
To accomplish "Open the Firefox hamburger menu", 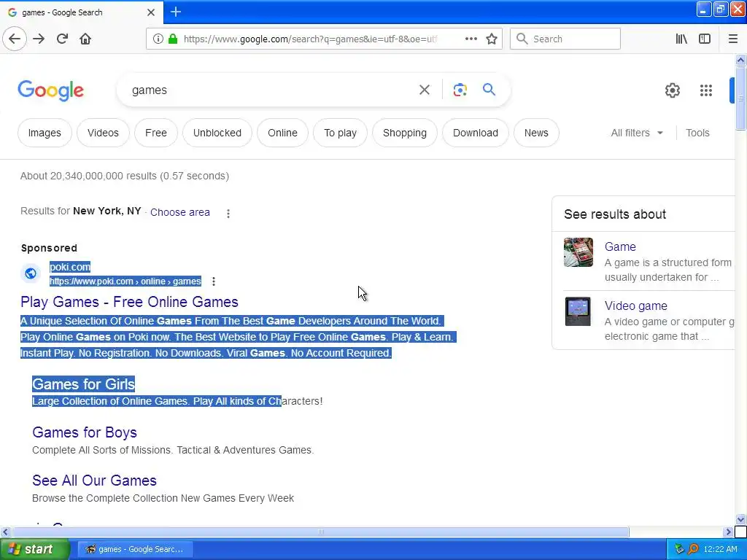I will click(x=732, y=39).
